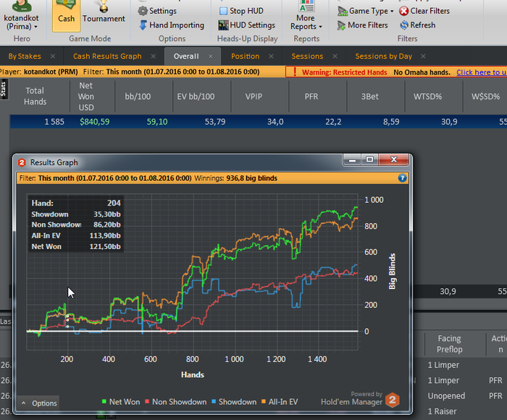Switch to the Position tab
The width and height of the screenshot is (507, 420).
coord(245,56)
